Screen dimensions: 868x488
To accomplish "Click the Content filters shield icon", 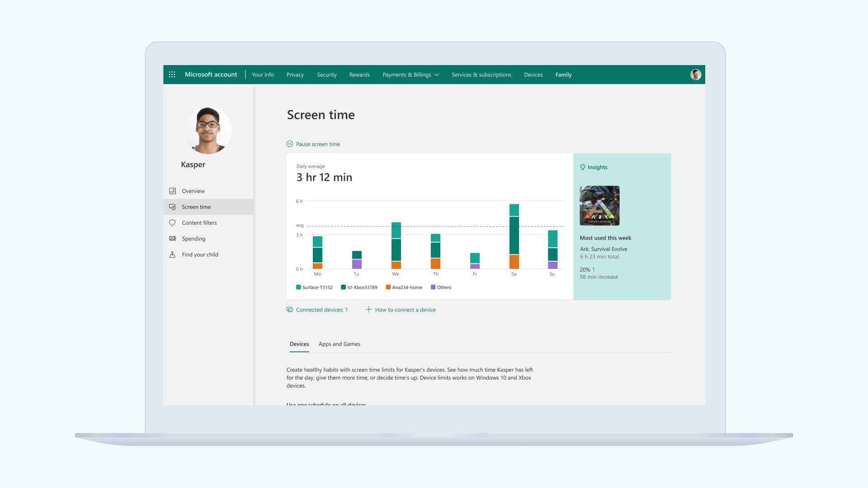I will coord(172,223).
